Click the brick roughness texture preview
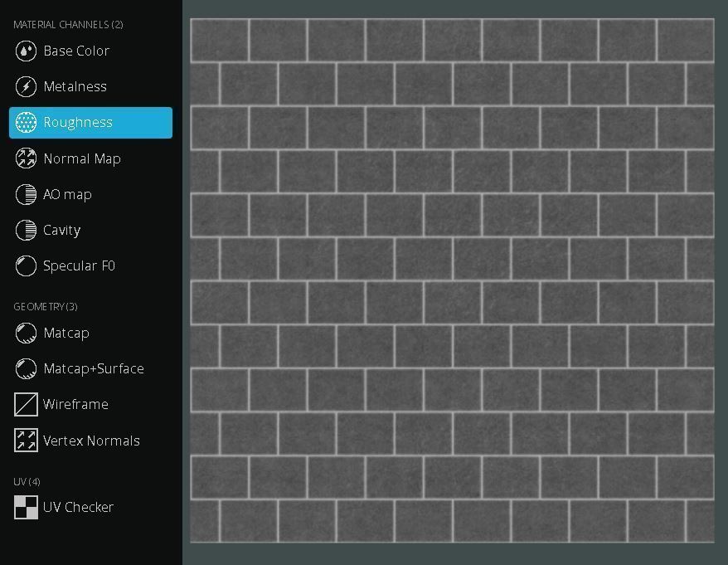Viewport: 728px width, 565px height. pos(452,280)
